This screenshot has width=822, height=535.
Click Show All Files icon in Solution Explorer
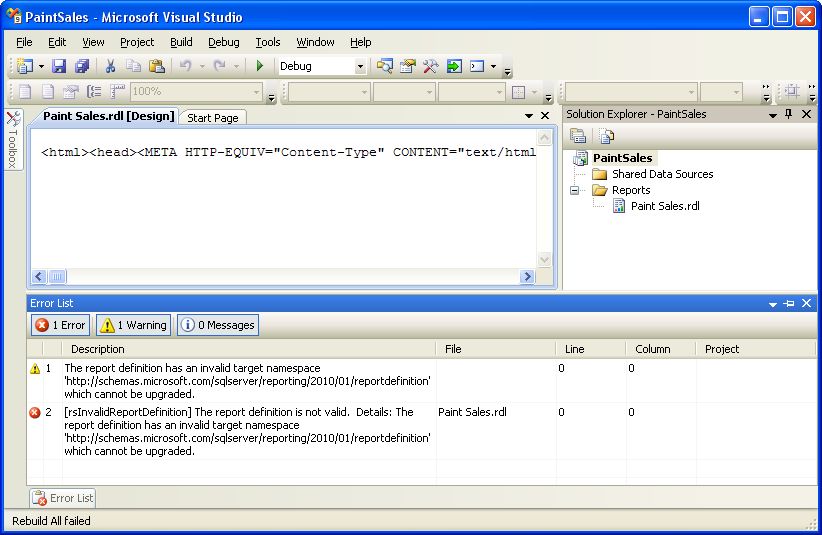point(607,136)
